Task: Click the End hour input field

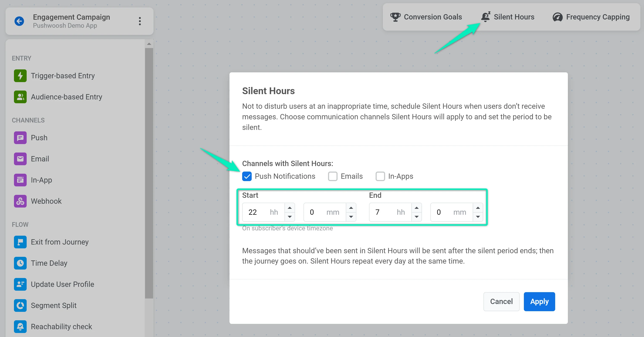Action: coord(384,212)
